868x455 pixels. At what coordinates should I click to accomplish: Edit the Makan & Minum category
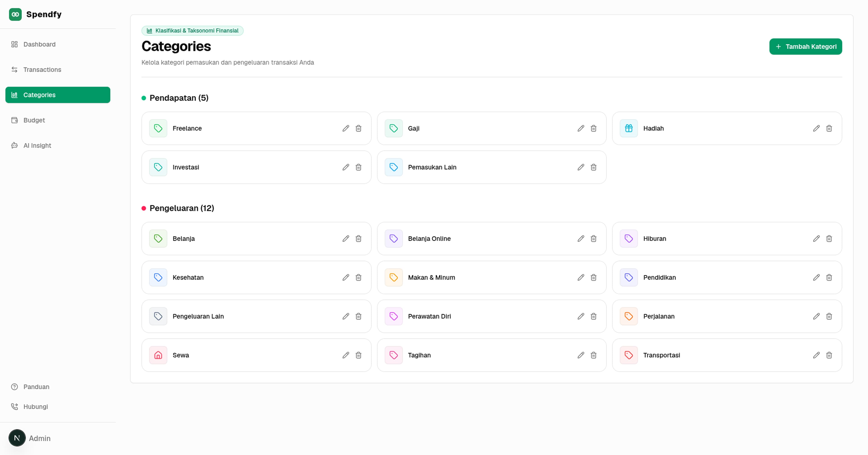[x=581, y=277]
